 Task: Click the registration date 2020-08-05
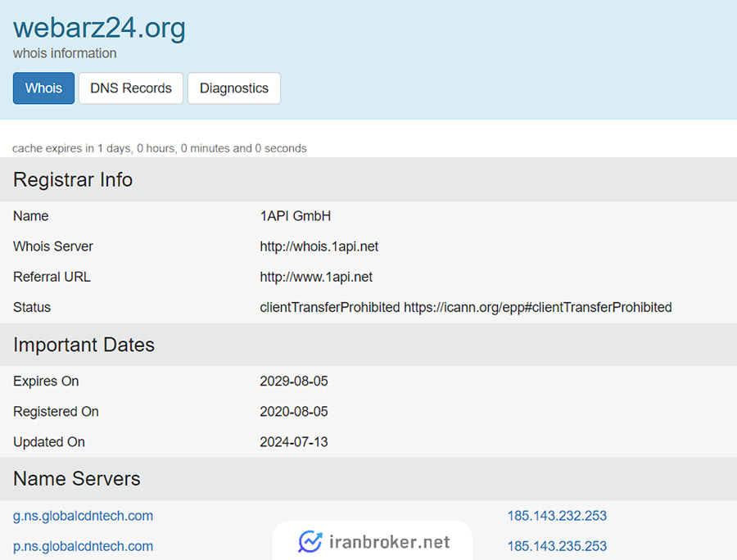[294, 412]
